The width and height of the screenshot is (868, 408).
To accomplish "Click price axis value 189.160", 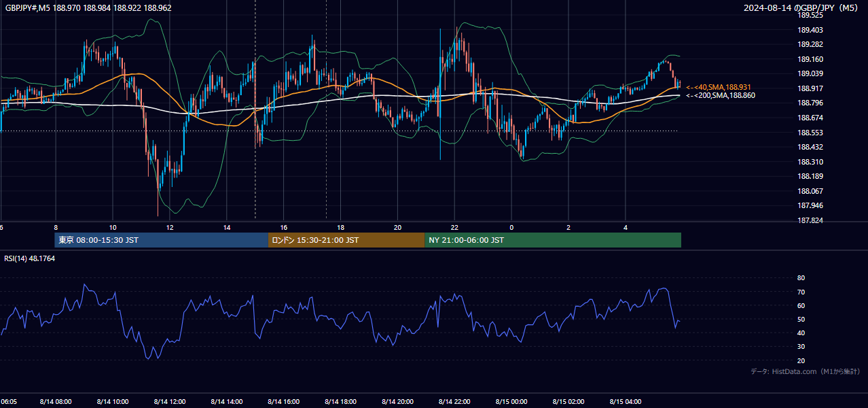I will 810,59.
